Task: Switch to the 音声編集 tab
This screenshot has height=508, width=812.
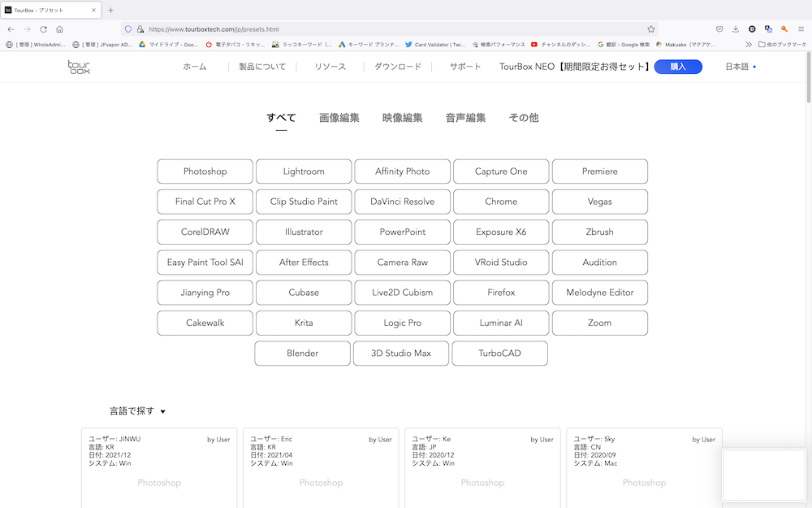Action: point(465,118)
